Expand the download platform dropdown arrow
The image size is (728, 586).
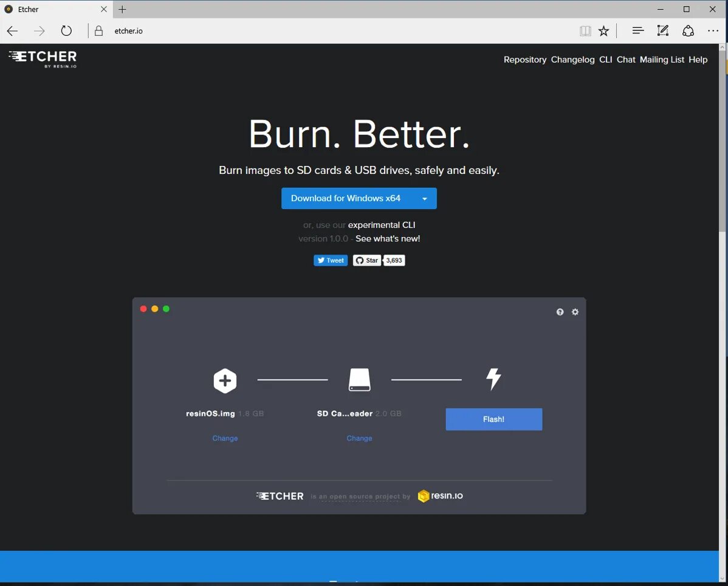(424, 199)
